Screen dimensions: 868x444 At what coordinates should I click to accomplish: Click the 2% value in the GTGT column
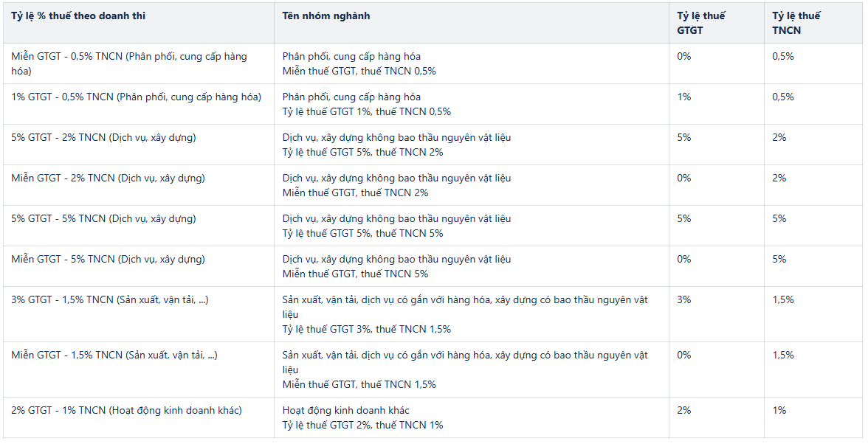(x=684, y=410)
